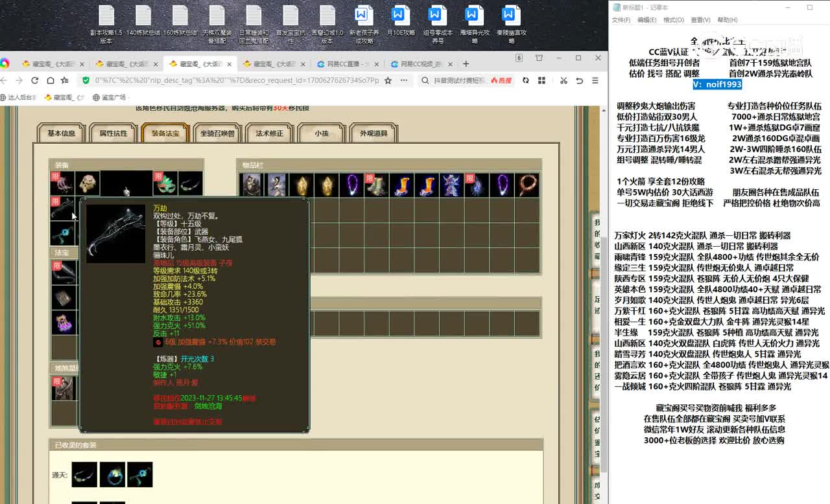Click the 地煞星 character icon

pyautogui.click(x=64, y=389)
